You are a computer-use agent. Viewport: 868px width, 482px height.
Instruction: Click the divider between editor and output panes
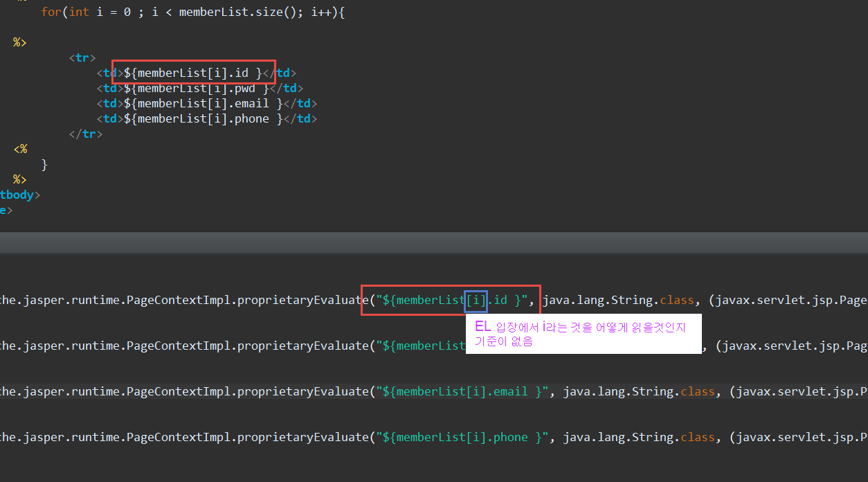coord(434,242)
